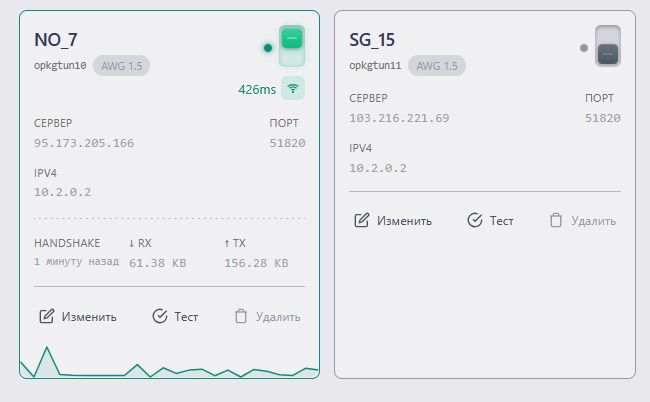Screen dimensions: 650x402
Task: Enable the SG_15 tunnel toggle switch
Action: click(x=608, y=46)
